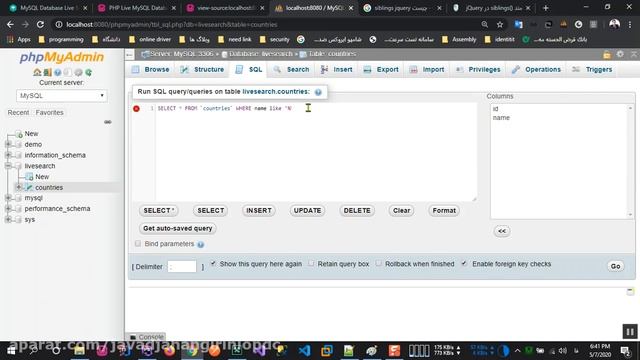Image resolution: width=640 pixels, height=360 pixels.
Task: Enable Rollback when finished checkbox
Action: (379, 264)
